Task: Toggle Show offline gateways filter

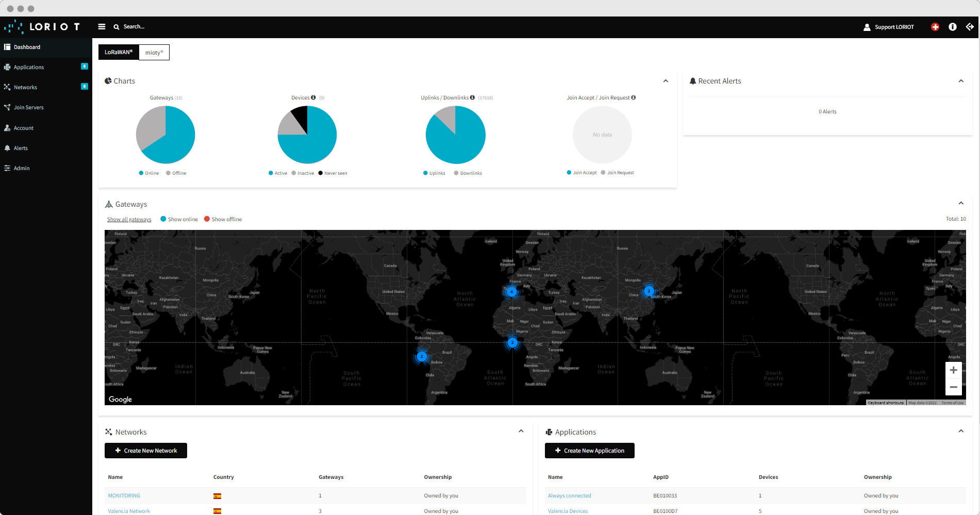Action: tap(223, 219)
